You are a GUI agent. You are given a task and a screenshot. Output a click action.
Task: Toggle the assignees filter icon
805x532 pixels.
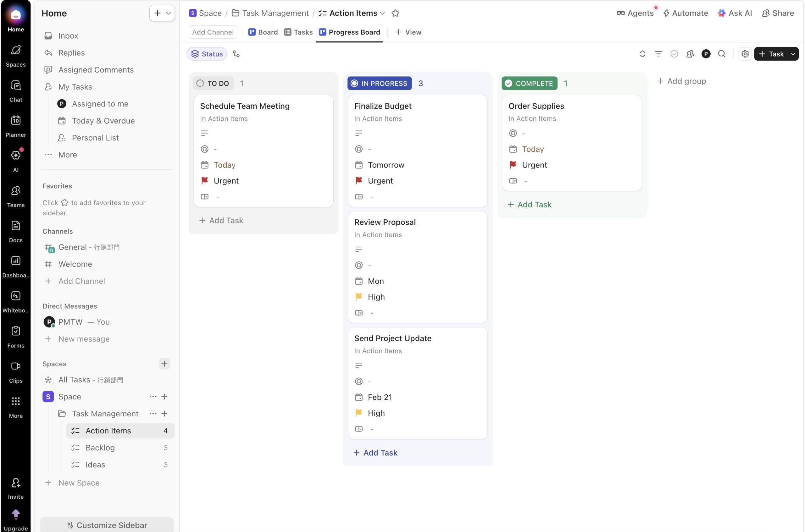click(690, 54)
